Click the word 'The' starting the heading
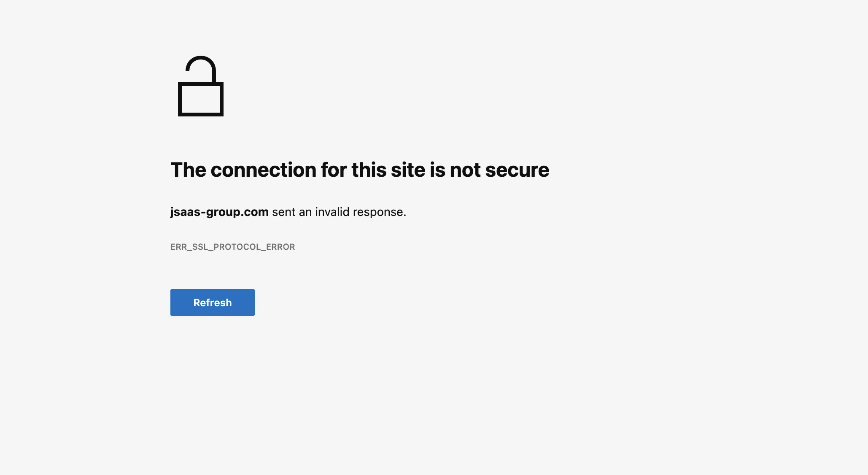 (188, 170)
